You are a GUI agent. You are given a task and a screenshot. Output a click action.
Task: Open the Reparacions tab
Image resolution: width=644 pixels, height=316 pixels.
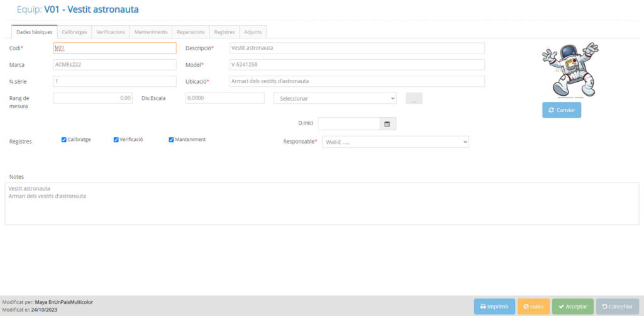coord(191,32)
